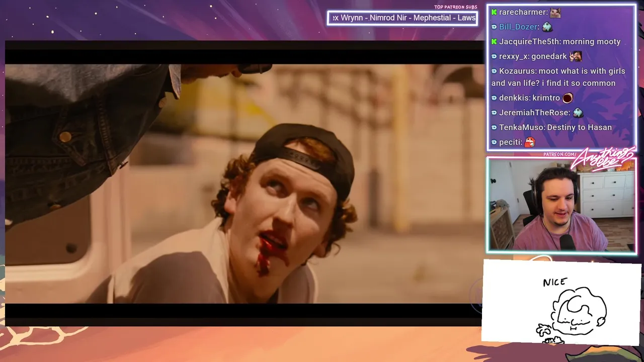Select the username "JacquireThe5th"
The width and height of the screenshot is (644, 362).
click(x=528, y=41)
